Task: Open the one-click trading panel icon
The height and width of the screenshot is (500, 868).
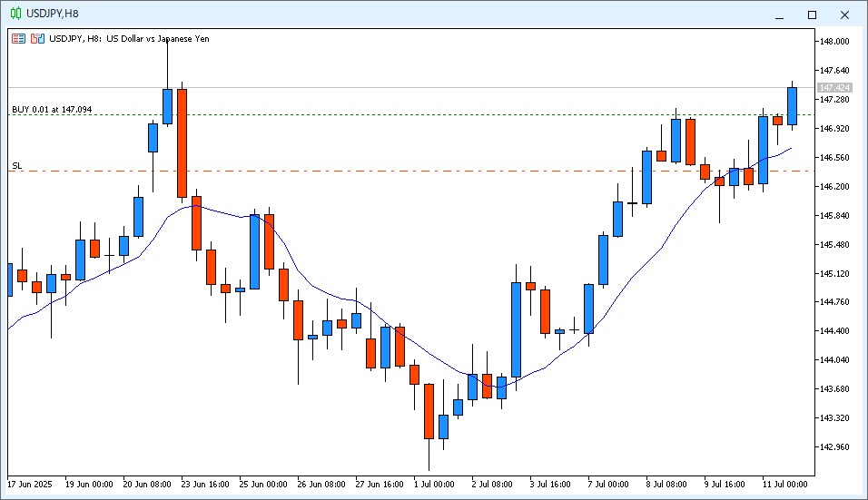Action: 19,39
